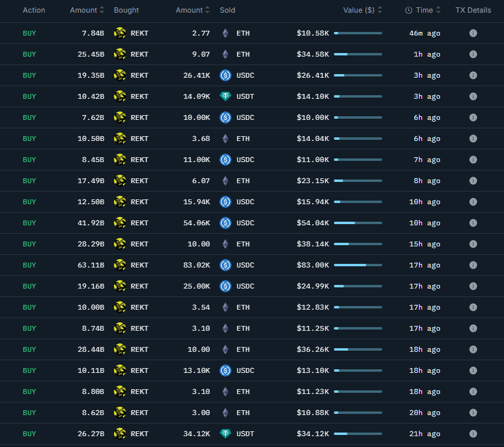The image size is (504, 447).
Task: Sort by Value ($) column arrows
Action: point(380,10)
